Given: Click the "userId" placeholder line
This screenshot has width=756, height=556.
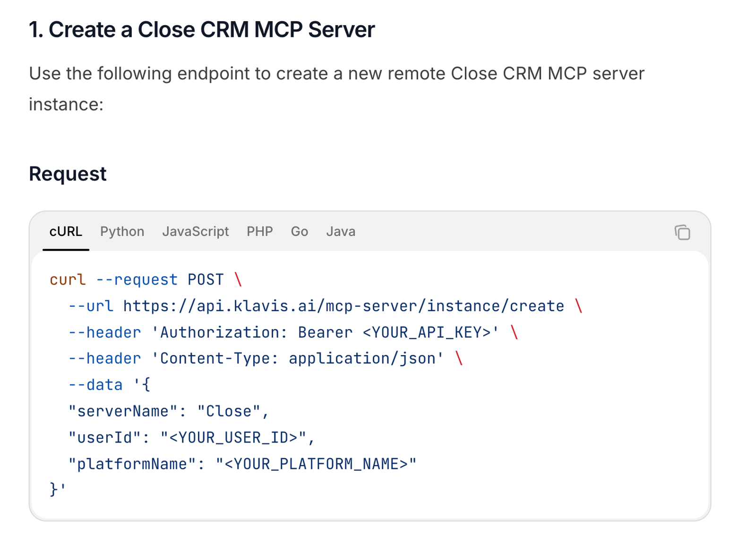Looking at the screenshot, I should (x=191, y=438).
